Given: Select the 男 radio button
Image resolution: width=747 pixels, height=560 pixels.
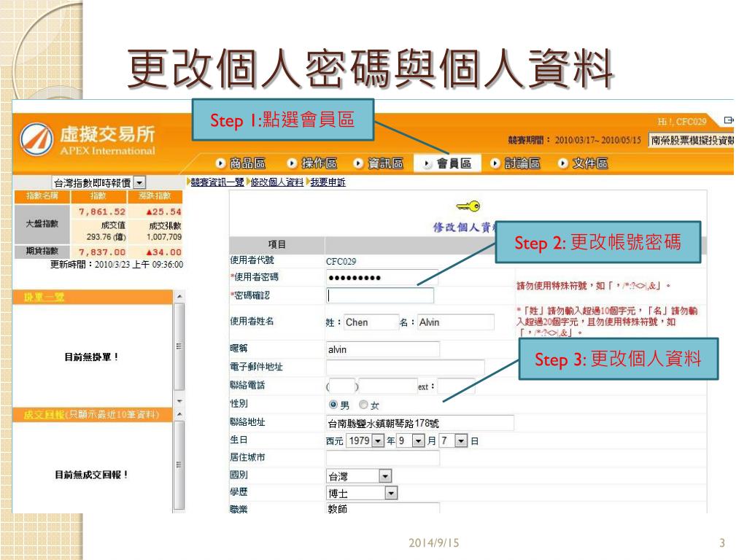Looking at the screenshot, I should pos(333,405).
